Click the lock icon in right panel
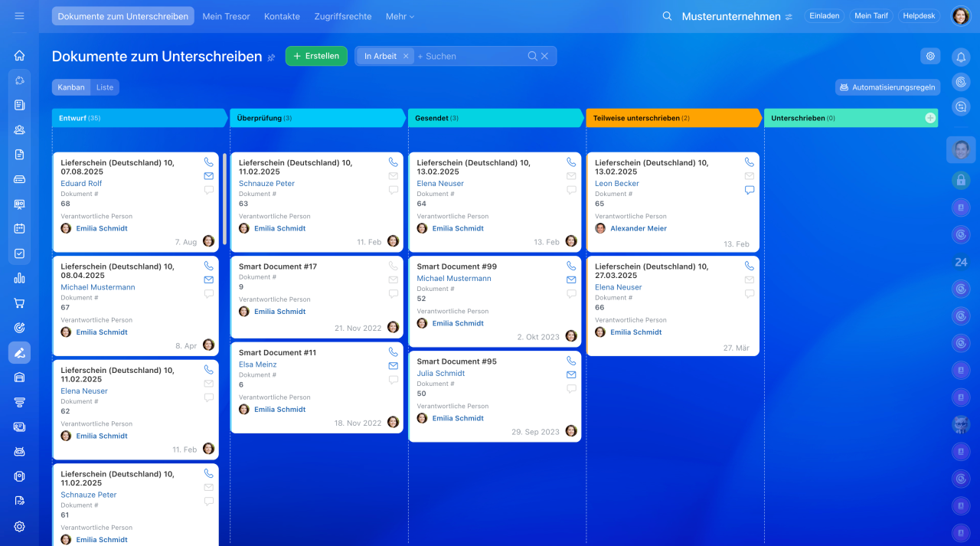This screenshot has height=546, width=980. [x=961, y=180]
